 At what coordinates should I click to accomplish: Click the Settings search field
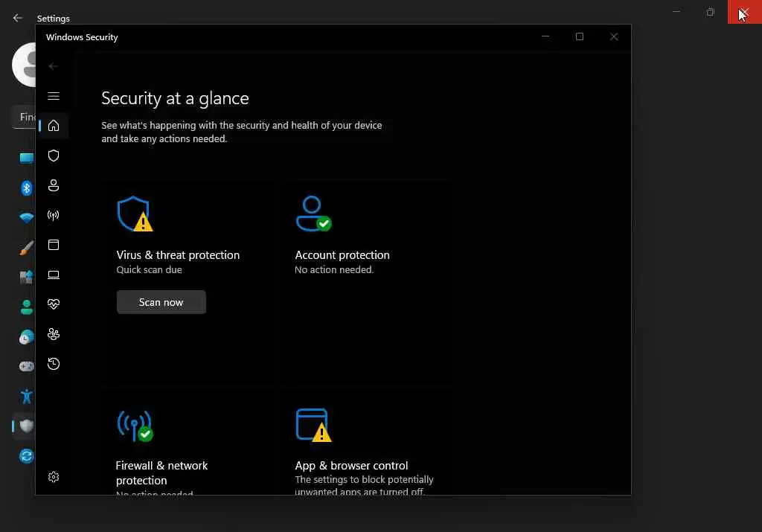click(x=25, y=117)
